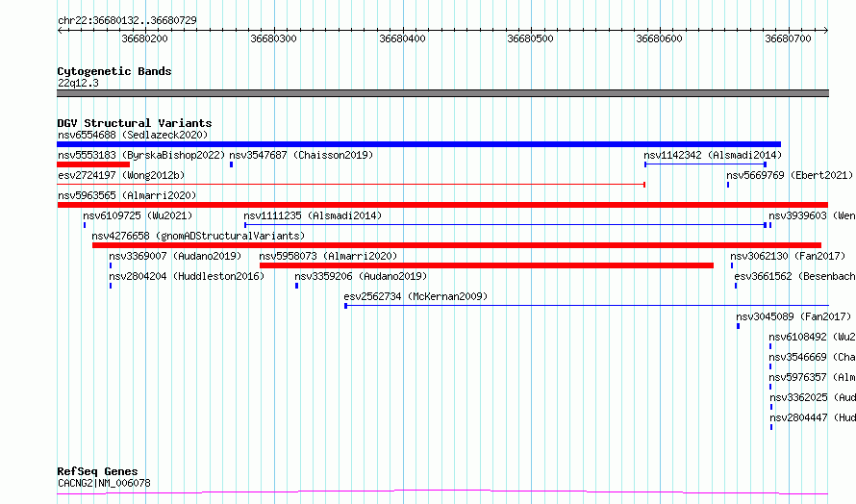Select nsv3045089 (Fan2017) label
The image size is (856, 504).
793,316
